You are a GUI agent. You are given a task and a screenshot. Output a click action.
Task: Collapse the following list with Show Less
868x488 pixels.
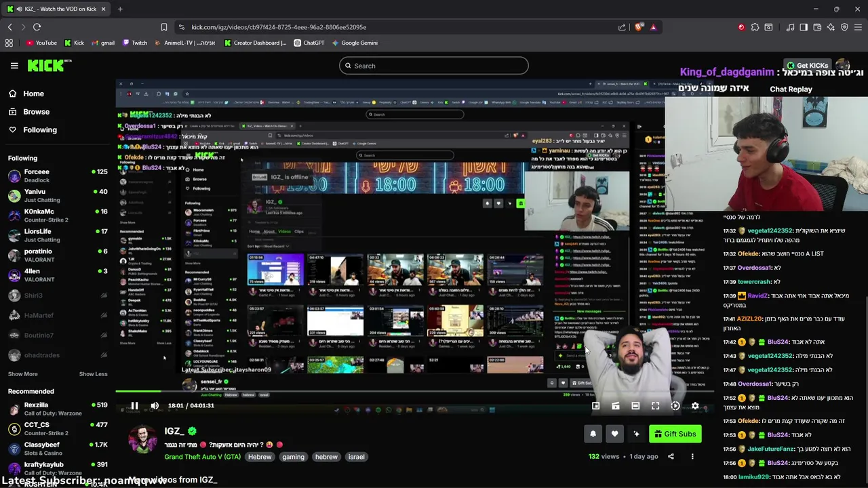click(x=93, y=374)
